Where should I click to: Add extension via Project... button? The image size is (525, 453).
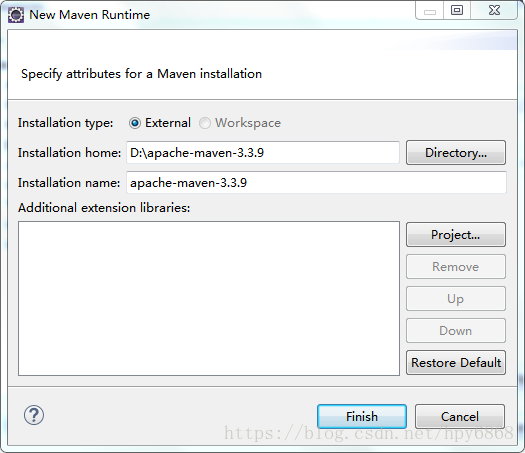pyautogui.click(x=456, y=235)
